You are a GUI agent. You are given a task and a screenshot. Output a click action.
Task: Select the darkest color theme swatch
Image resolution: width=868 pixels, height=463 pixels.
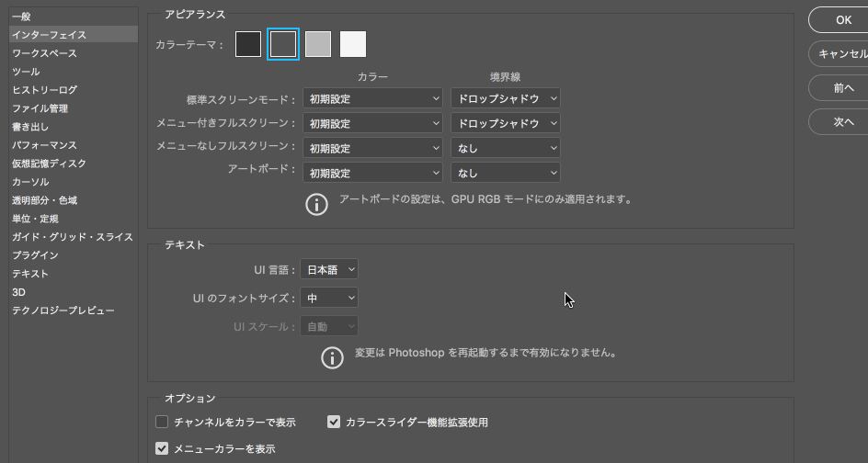click(x=248, y=44)
